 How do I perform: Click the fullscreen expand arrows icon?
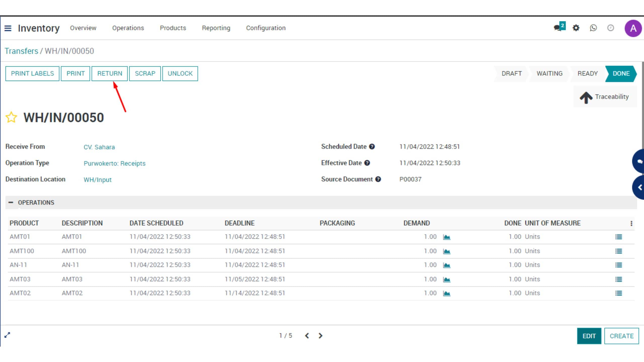pos(7,335)
